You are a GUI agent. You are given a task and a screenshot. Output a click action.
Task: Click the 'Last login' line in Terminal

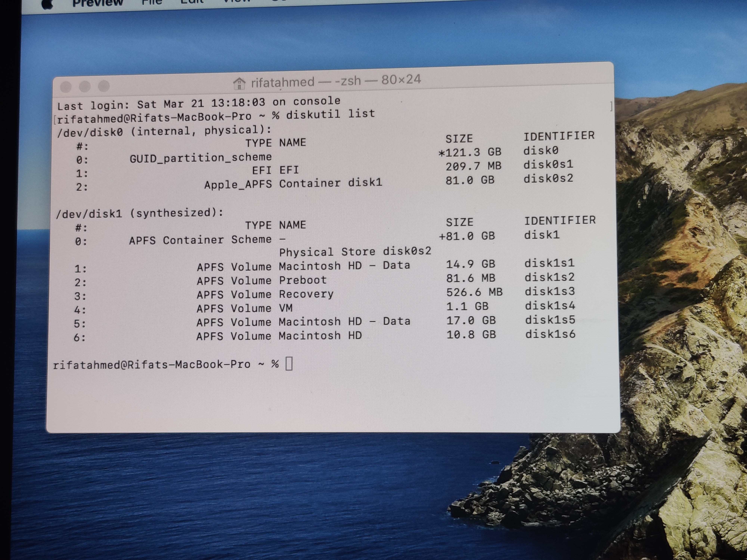point(199,103)
